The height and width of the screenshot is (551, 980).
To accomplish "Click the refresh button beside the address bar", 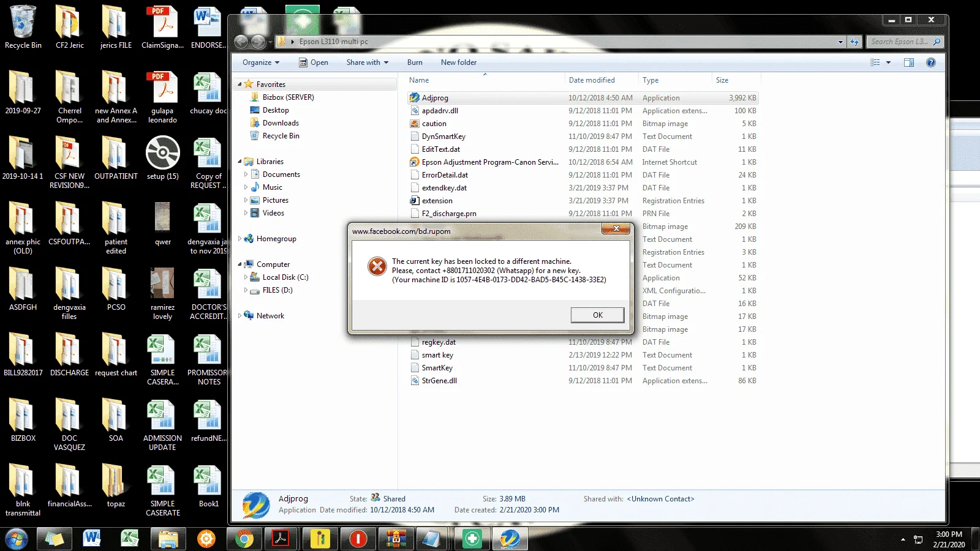I will [854, 42].
